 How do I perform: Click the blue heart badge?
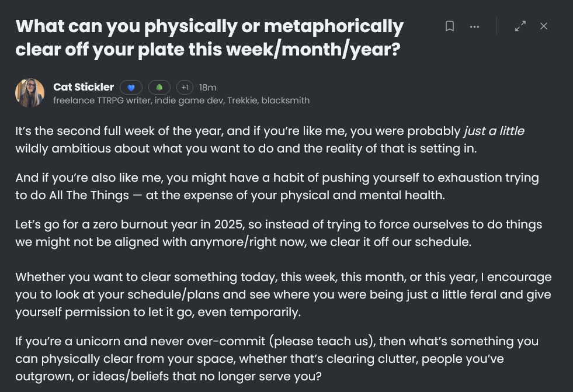point(131,88)
